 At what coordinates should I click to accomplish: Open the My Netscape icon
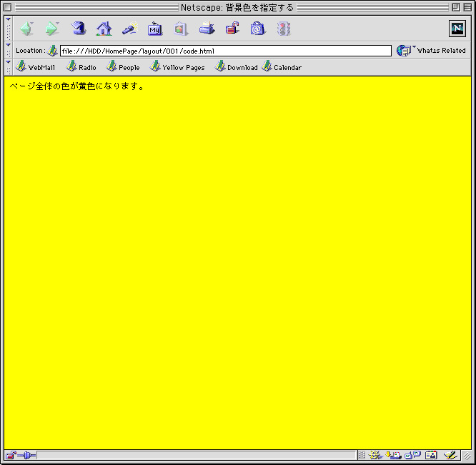pyautogui.click(x=155, y=29)
